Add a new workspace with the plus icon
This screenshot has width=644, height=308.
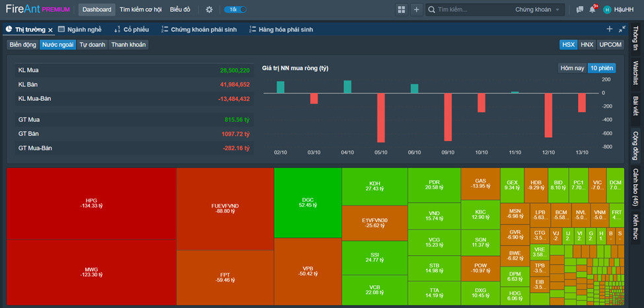(x=416, y=9)
